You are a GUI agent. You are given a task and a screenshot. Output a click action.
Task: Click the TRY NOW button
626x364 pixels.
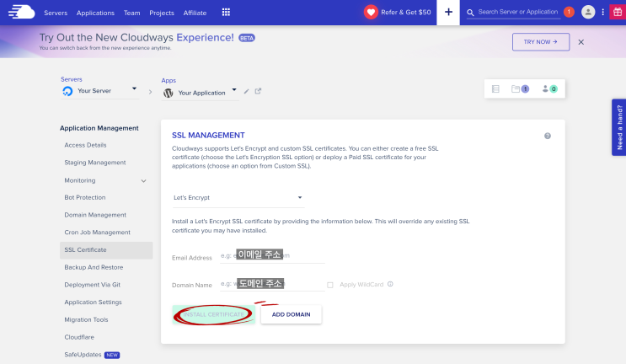541,42
